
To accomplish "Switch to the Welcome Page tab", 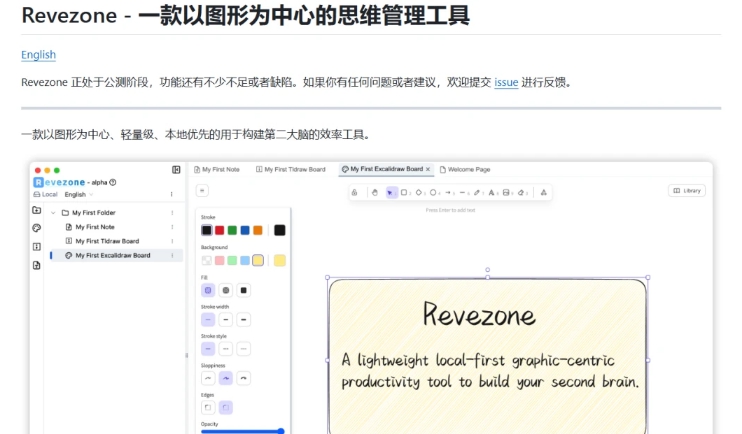I will pos(465,169).
